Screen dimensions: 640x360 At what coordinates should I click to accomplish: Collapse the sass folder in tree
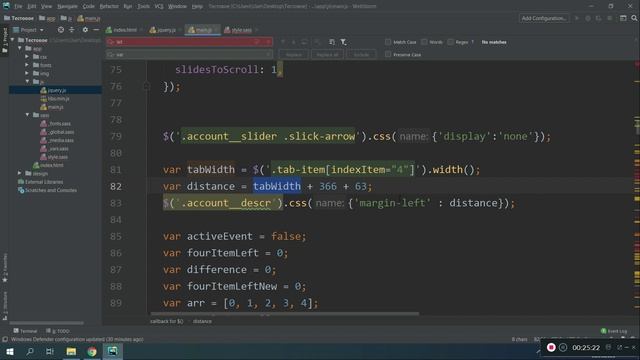27,115
